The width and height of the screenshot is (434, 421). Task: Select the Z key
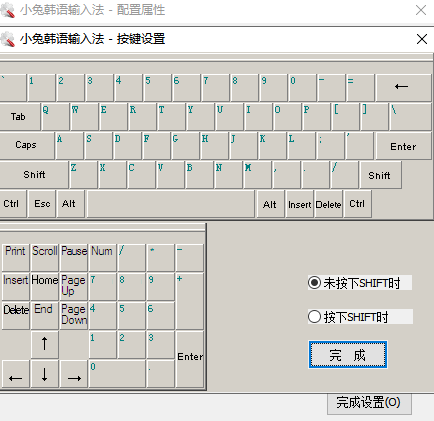(x=84, y=175)
